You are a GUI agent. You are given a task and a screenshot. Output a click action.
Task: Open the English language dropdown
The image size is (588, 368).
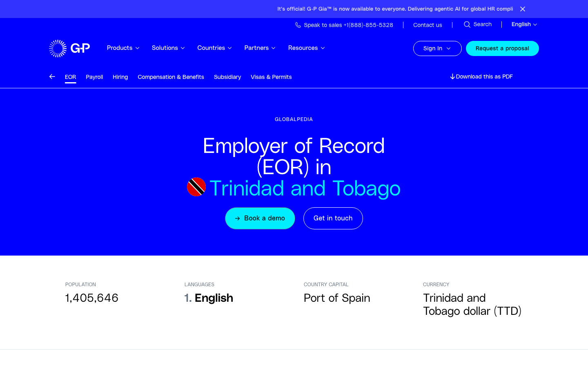524,25
